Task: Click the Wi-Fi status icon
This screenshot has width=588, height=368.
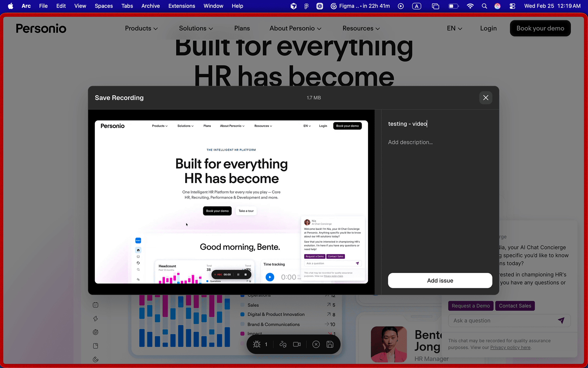Action: pyautogui.click(x=470, y=6)
